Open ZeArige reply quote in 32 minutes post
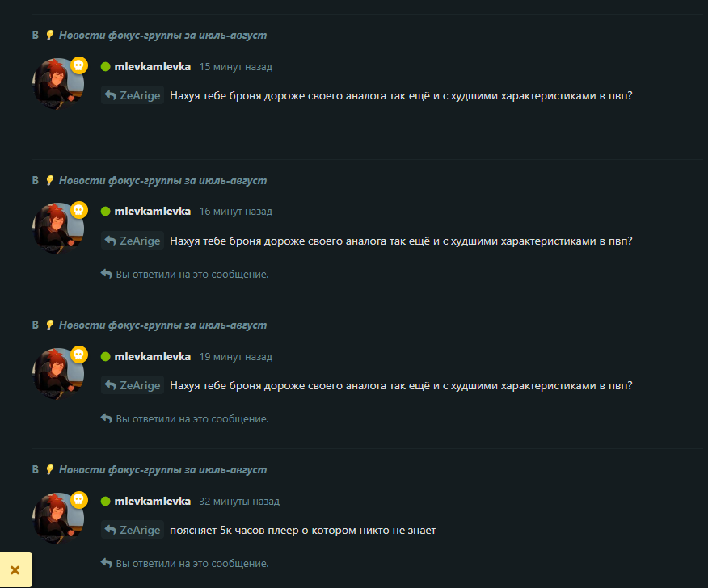Image resolution: width=708 pixels, height=588 pixels. pyautogui.click(x=133, y=530)
